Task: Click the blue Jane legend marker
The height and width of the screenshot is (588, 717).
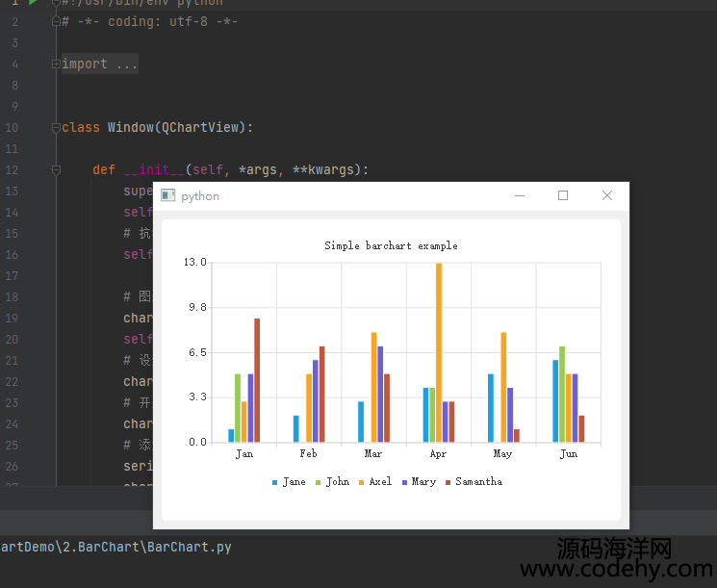Action: (275, 482)
